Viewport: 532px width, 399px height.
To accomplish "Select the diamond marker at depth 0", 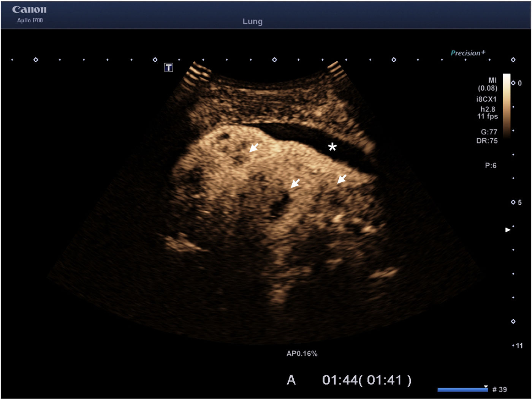I will (x=513, y=83).
